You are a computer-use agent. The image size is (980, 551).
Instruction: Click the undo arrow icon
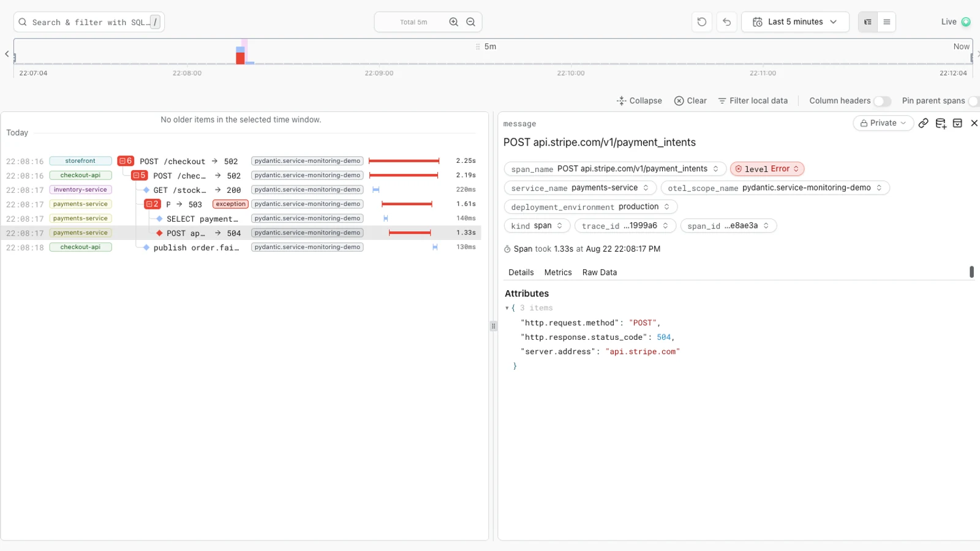tap(727, 22)
